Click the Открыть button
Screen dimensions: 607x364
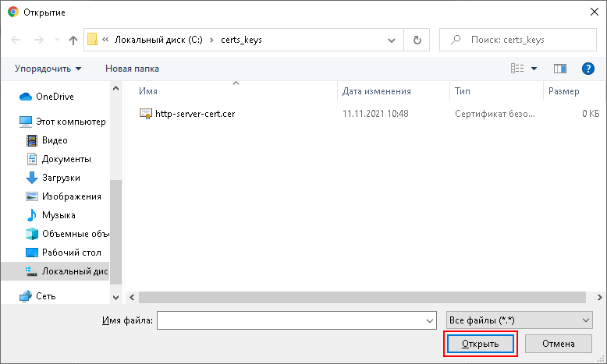[x=481, y=344]
